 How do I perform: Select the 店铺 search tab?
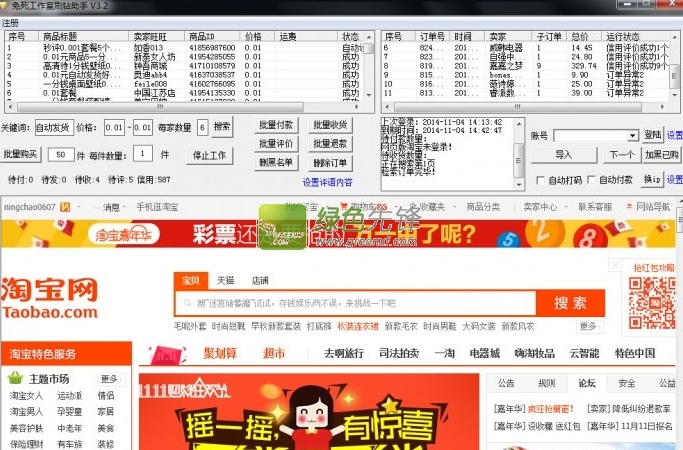[260, 281]
